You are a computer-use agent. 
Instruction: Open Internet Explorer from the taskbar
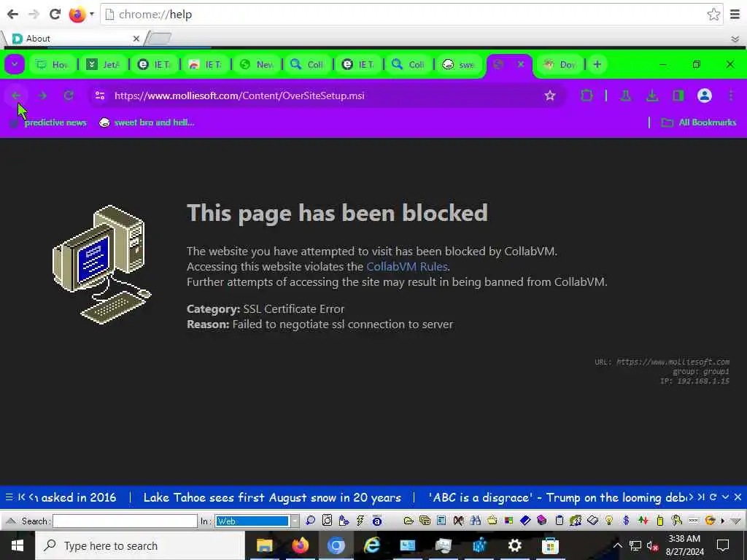coord(371,545)
